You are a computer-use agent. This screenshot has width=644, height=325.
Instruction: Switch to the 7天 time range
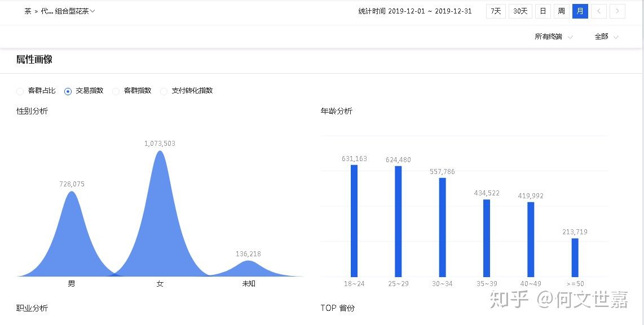496,11
